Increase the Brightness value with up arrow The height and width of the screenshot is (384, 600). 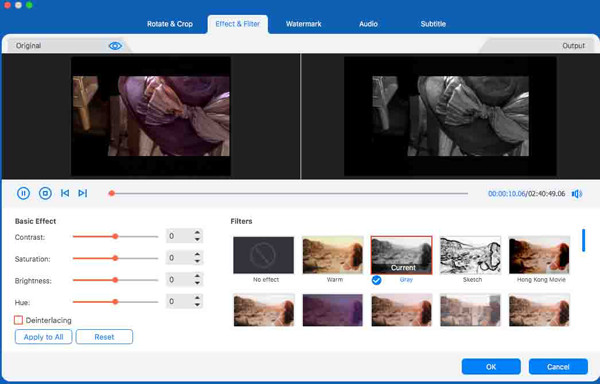[x=197, y=276]
